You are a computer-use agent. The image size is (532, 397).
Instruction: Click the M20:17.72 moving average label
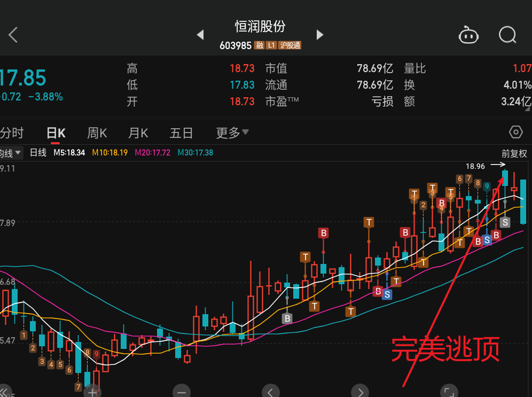153,153
